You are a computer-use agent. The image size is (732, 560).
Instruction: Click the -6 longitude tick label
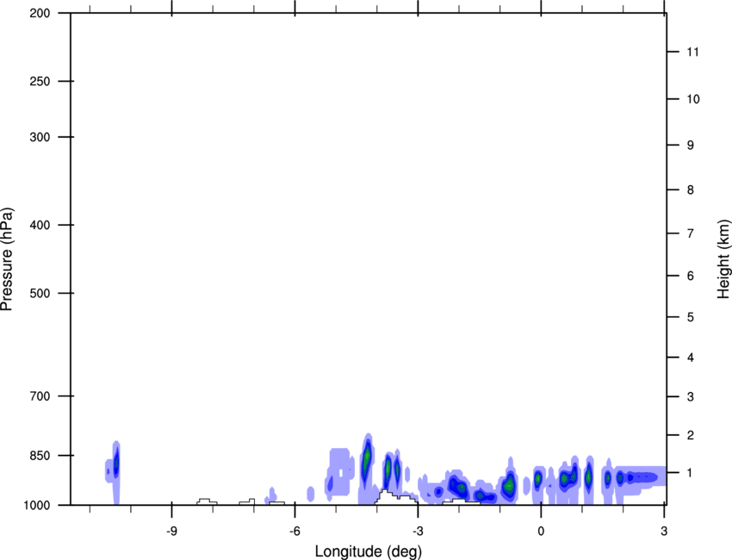click(295, 532)
